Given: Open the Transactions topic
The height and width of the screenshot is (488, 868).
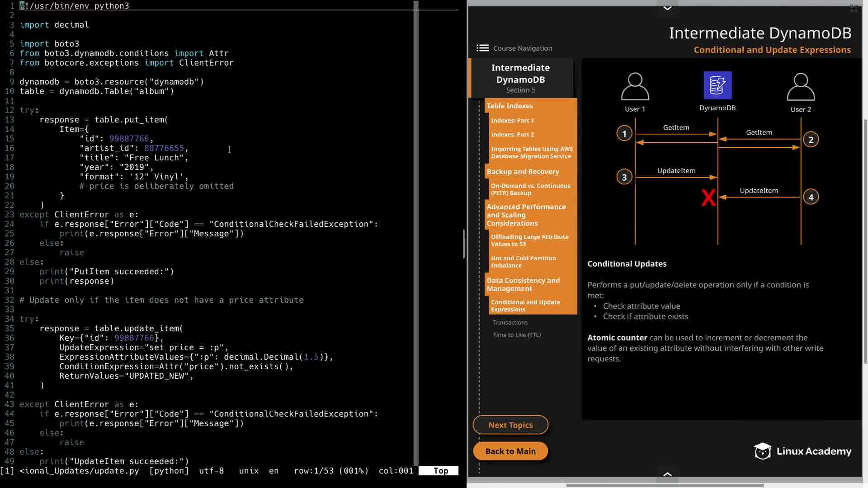Looking at the screenshot, I should pos(510,323).
